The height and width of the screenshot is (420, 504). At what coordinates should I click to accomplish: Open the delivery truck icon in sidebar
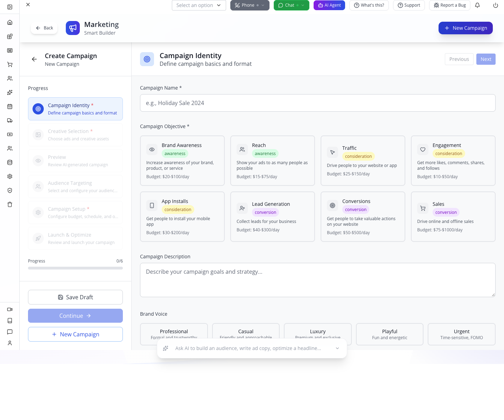10,120
